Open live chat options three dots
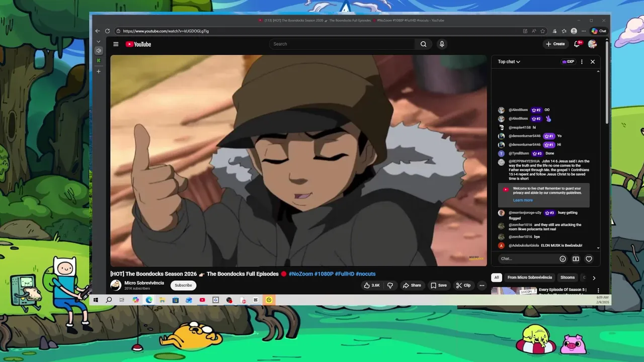 click(582, 62)
